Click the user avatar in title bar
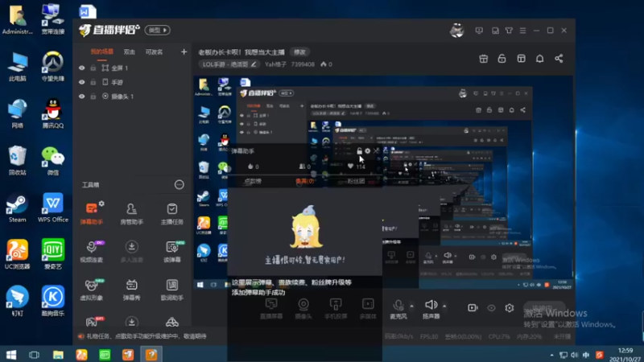The image size is (644, 362). tap(456, 31)
